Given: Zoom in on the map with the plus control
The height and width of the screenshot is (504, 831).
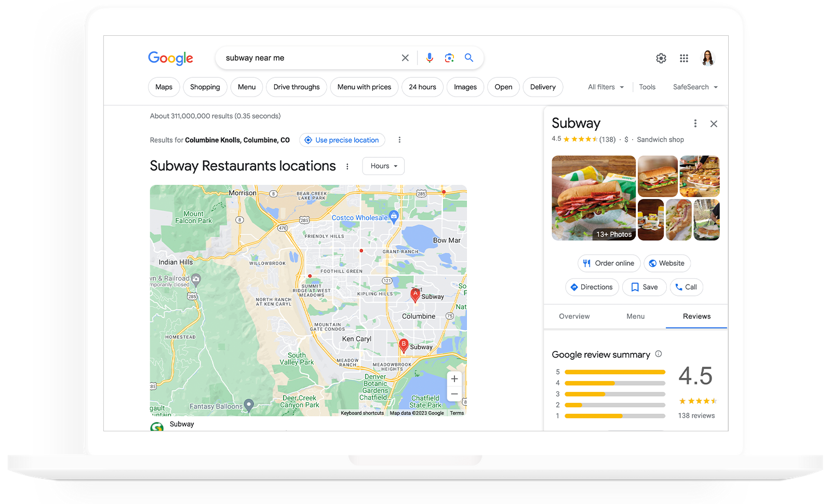Looking at the screenshot, I should 454,379.
